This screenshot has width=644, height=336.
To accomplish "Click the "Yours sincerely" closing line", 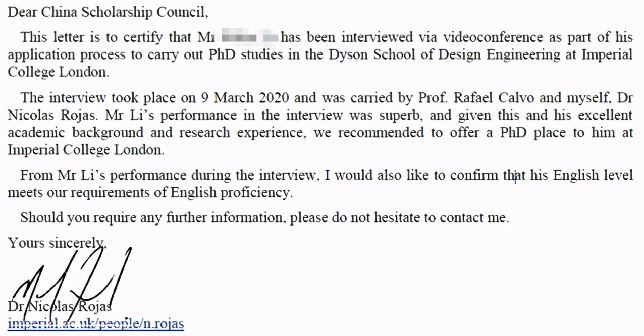I will click(57, 243).
